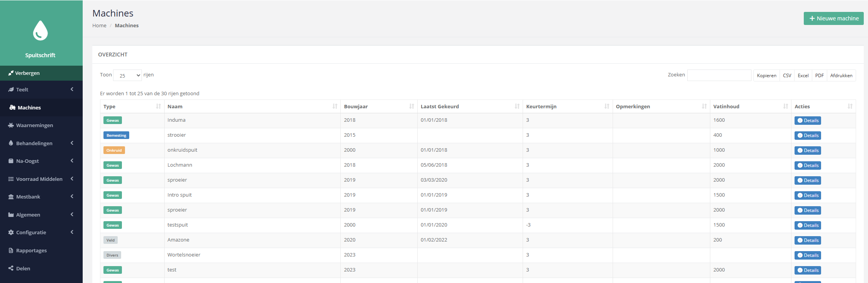Click the Veld type badge
The width and height of the screenshot is (868, 283).
click(110, 240)
